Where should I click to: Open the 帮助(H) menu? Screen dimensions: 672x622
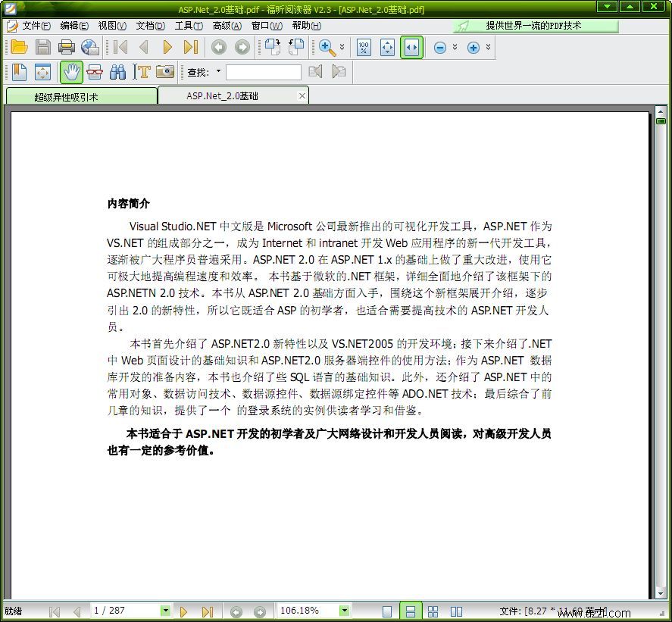(306, 26)
